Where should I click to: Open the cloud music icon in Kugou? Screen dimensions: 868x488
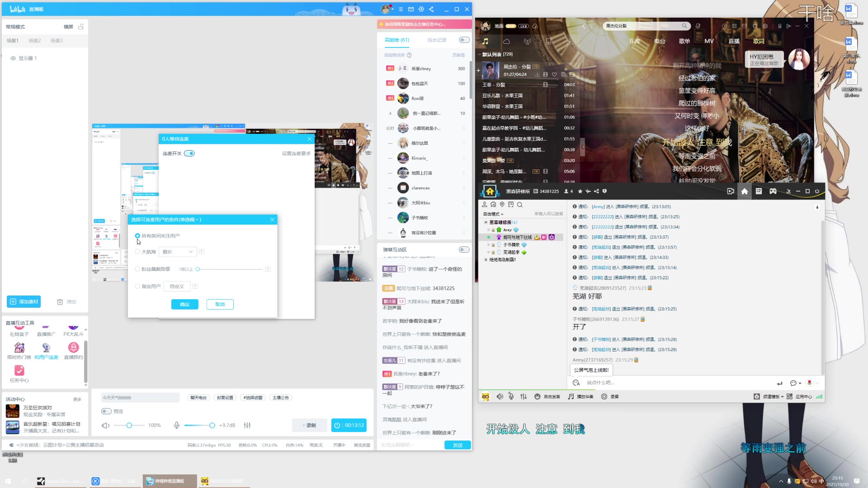tap(506, 41)
